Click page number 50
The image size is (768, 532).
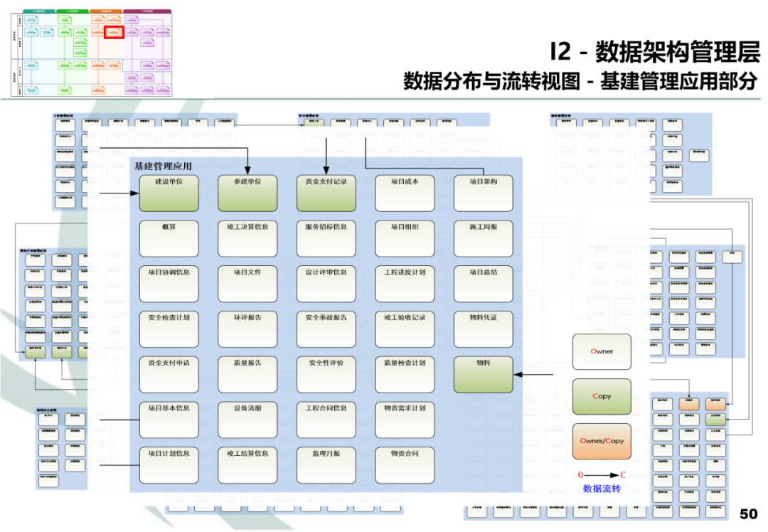748,514
